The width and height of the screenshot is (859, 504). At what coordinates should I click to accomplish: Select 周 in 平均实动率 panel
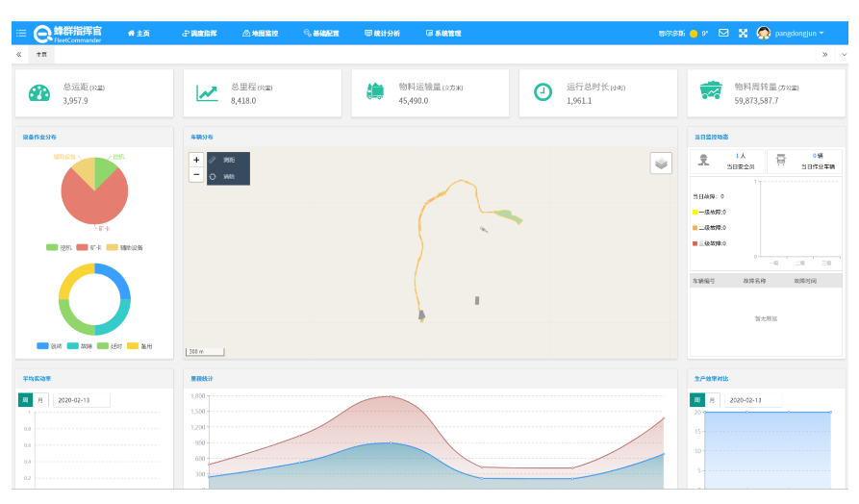click(25, 400)
